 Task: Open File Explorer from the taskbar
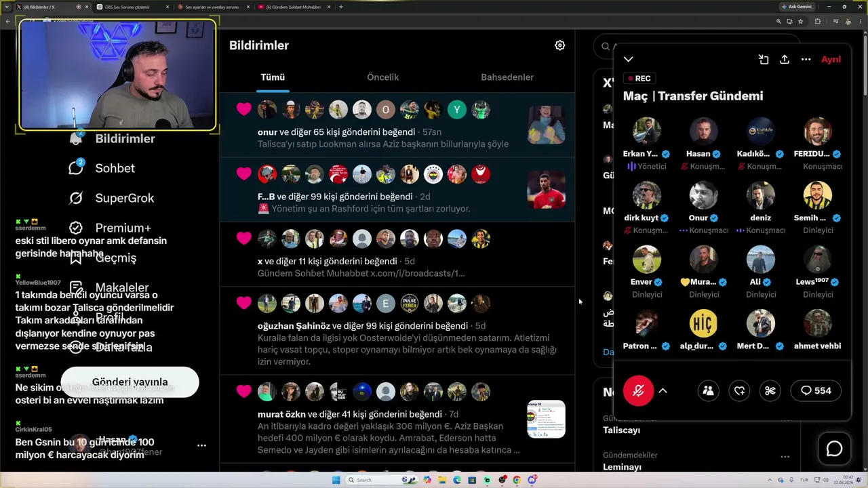click(x=442, y=480)
